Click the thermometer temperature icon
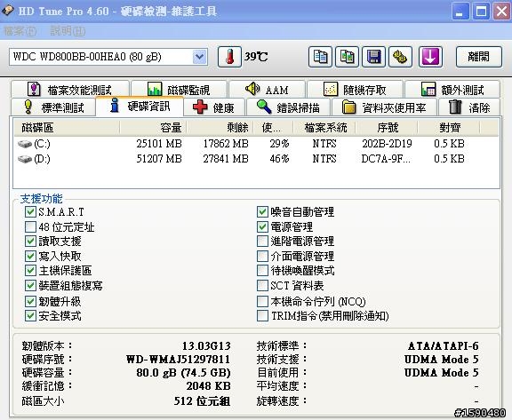Image resolution: width=512 pixels, height=420 pixels. [x=229, y=57]
